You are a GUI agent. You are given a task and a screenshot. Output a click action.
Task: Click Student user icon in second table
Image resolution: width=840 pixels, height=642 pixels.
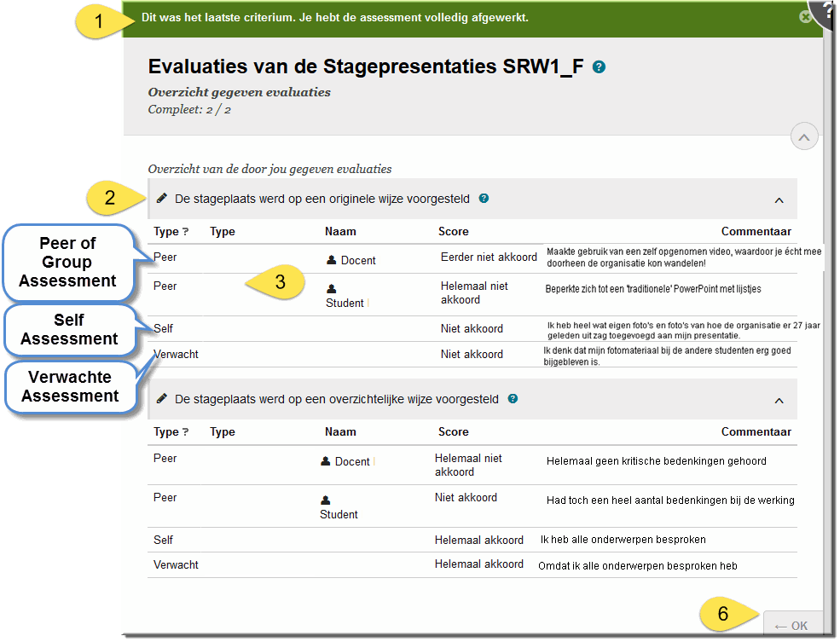[x=325, y=500]
